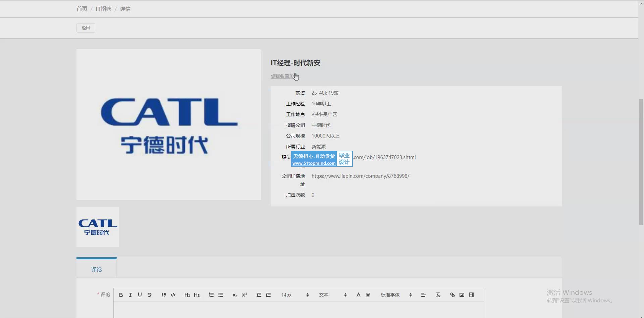This screenshot has width=644, height=318.
Task: Insert a hyperlink in comment
Action: pyautogui.click(x=452, y=295)
